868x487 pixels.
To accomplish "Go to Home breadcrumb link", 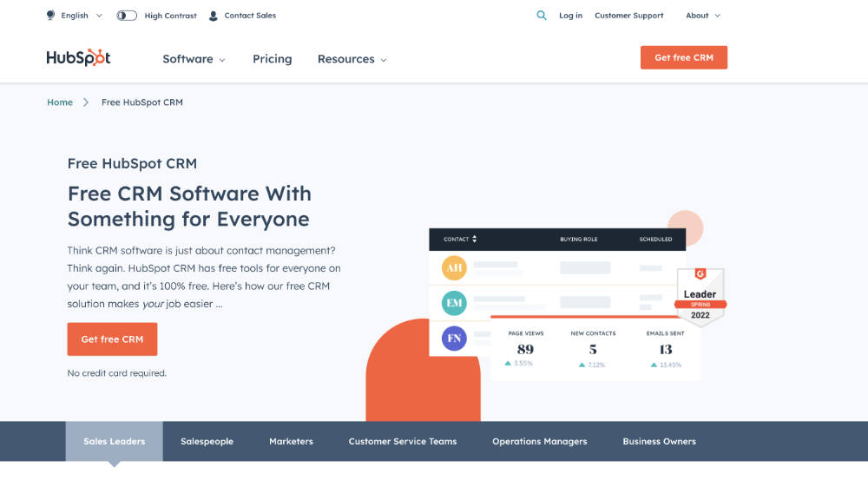I will click(x=60, y=102).
